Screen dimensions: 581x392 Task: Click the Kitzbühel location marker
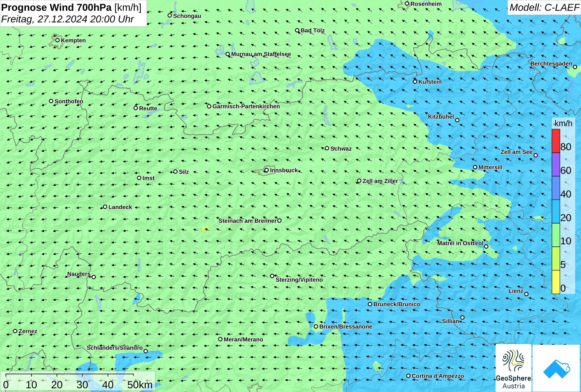[x=457, y=120]
